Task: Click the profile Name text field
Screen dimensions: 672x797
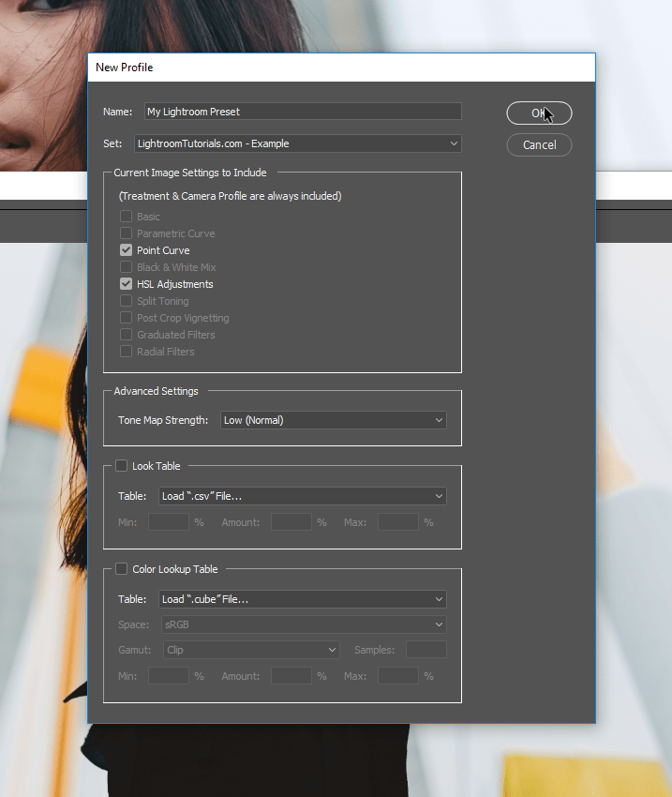Action: tap(303, 112)
